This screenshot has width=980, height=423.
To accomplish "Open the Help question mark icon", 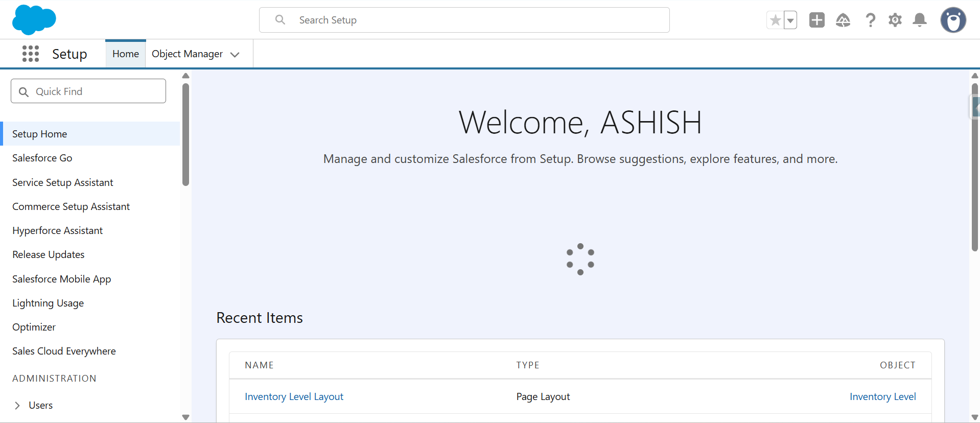I will click(870, 20).
